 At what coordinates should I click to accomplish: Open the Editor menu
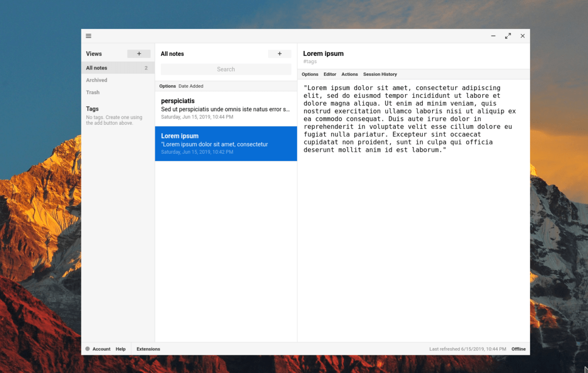pyautogui.click(x=330, y=74)
